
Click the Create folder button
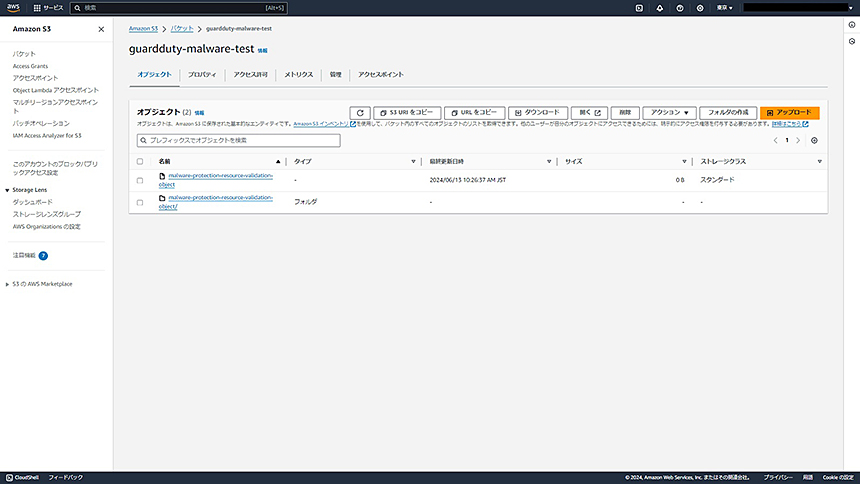[728, 112]
